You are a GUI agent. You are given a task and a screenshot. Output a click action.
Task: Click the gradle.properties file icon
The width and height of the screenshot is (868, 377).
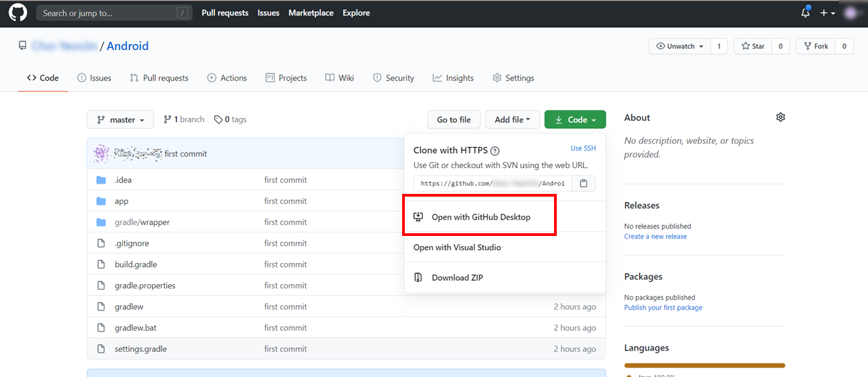pos(101,285)
